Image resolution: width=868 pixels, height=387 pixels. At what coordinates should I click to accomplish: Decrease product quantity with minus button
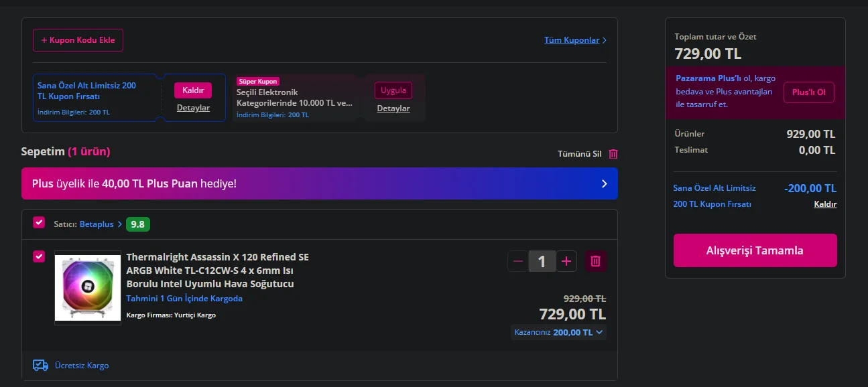(x=518, y=261)
